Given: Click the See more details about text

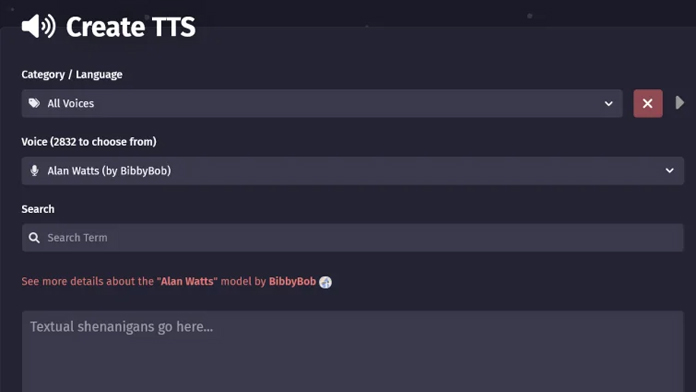Looking at the screenshot, I should 87,281.
